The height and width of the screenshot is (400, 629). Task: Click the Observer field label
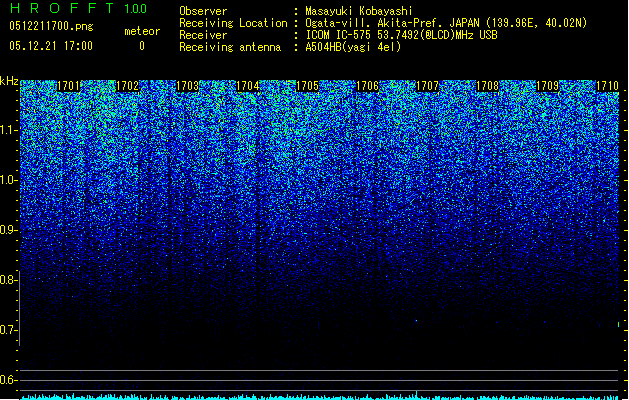point(203,11)
